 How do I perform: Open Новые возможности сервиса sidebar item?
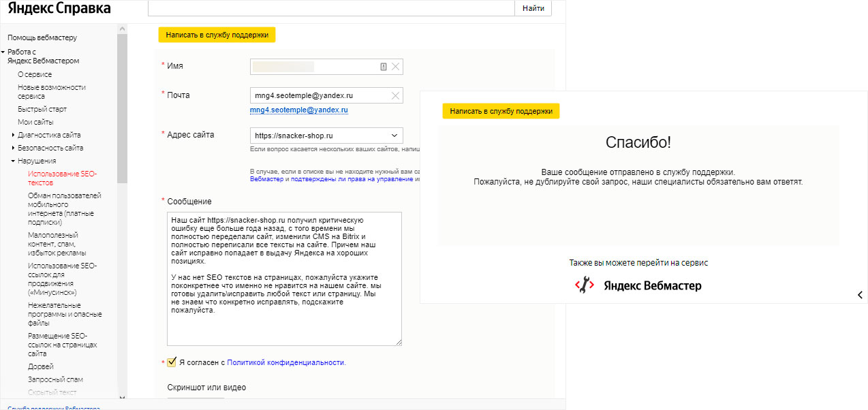pyautogui.click(x=52, y=92)
